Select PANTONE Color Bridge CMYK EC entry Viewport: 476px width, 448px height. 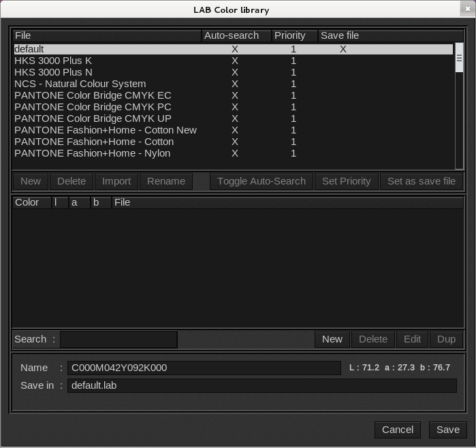pos(93,95)
